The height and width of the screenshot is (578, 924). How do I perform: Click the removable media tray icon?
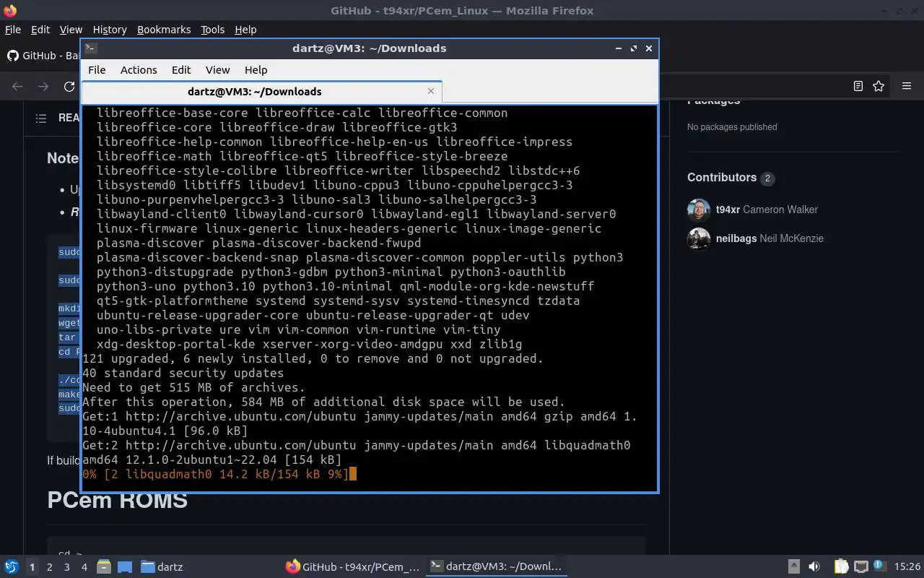(793, 566)
